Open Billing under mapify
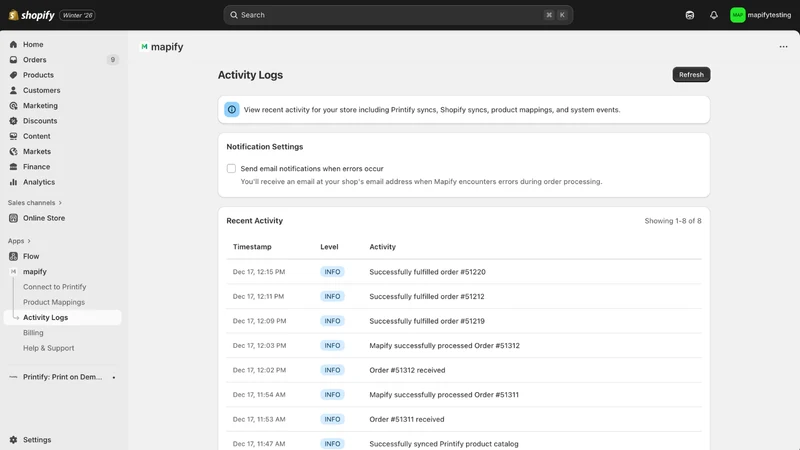800x450 pixels. point(33,333)
